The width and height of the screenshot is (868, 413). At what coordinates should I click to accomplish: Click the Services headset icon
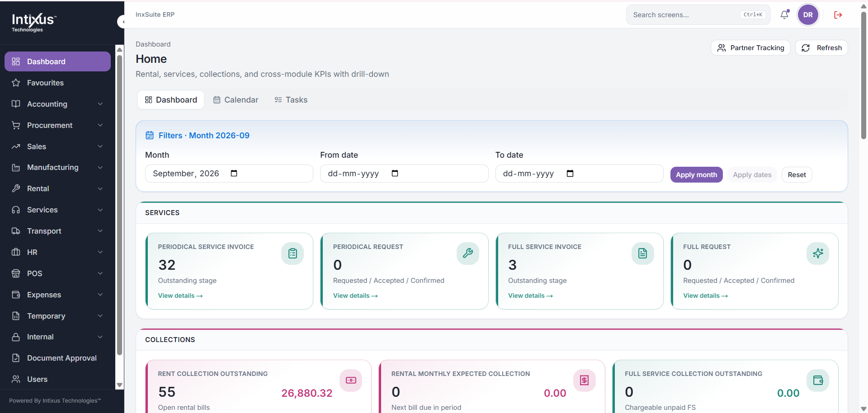16,210
